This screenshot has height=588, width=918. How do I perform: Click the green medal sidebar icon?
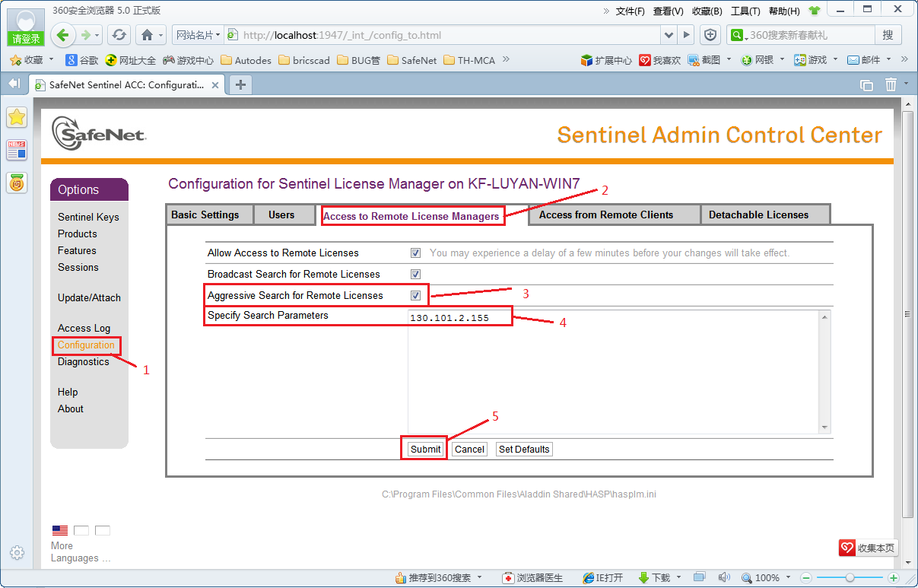(x=17, y=183)
